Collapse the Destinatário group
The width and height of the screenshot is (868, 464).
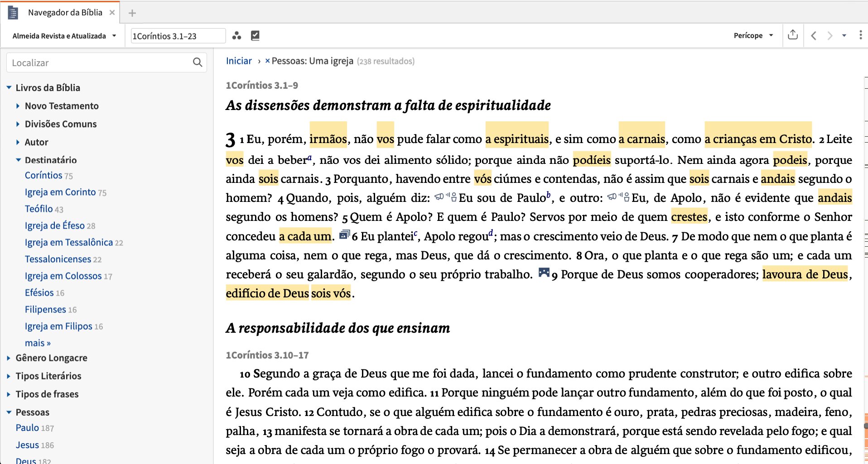[18, 160]
